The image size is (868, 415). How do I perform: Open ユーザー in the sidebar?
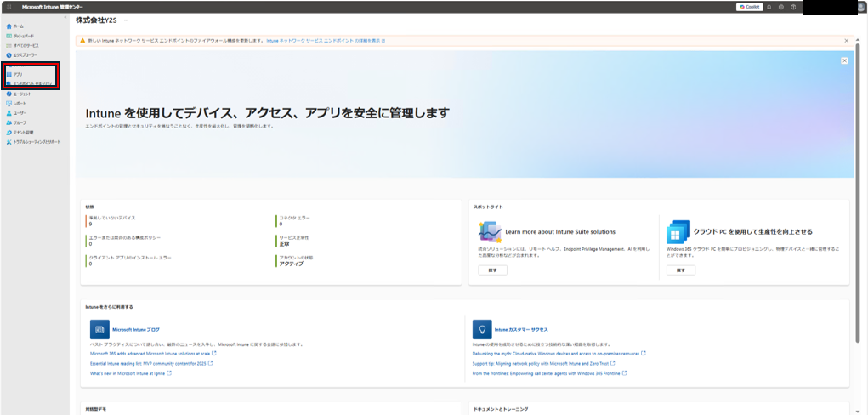pos(20,112)
